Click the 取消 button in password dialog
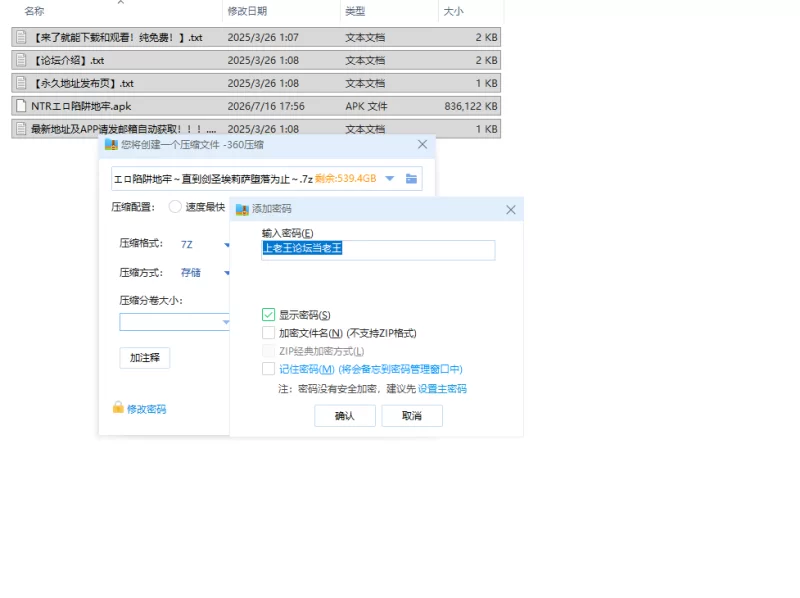Viewport: 800px width, 598px height. (412, 416)
